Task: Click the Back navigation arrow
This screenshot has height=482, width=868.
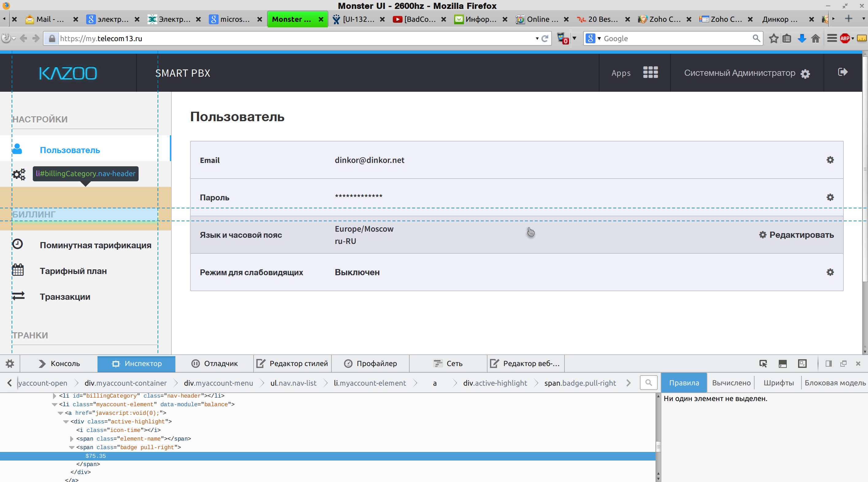Action: point(23,38)
